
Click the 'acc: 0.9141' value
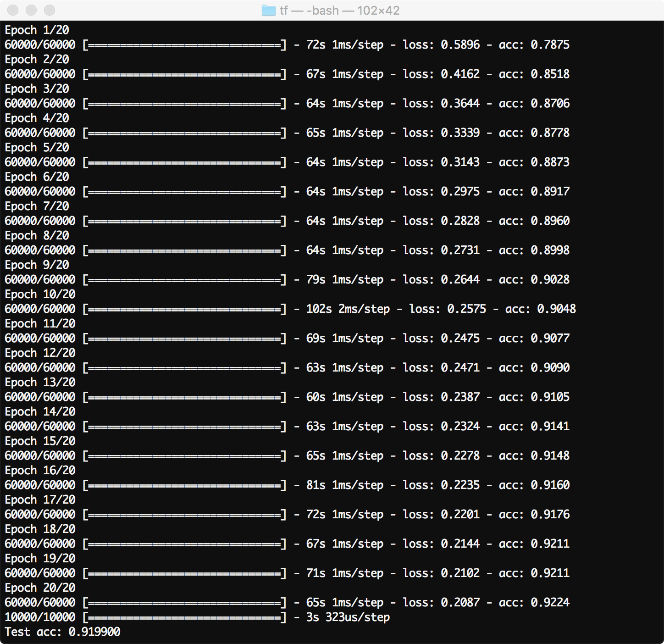534,427
